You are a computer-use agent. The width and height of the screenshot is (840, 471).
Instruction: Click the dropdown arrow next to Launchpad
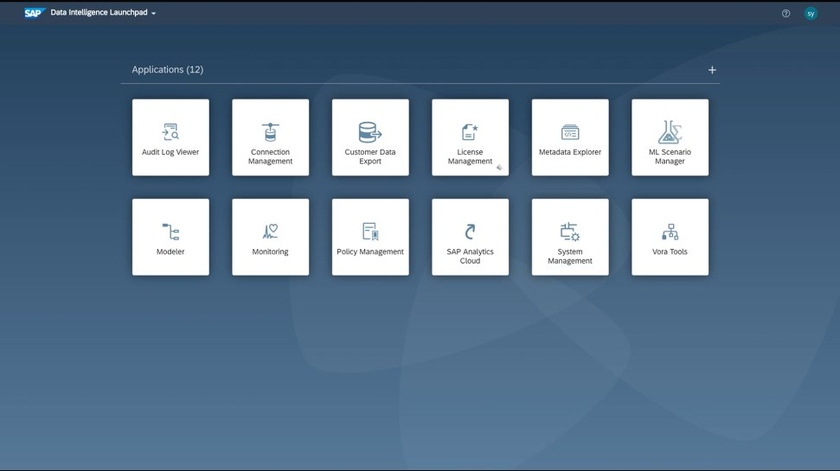tap(154, 14)
